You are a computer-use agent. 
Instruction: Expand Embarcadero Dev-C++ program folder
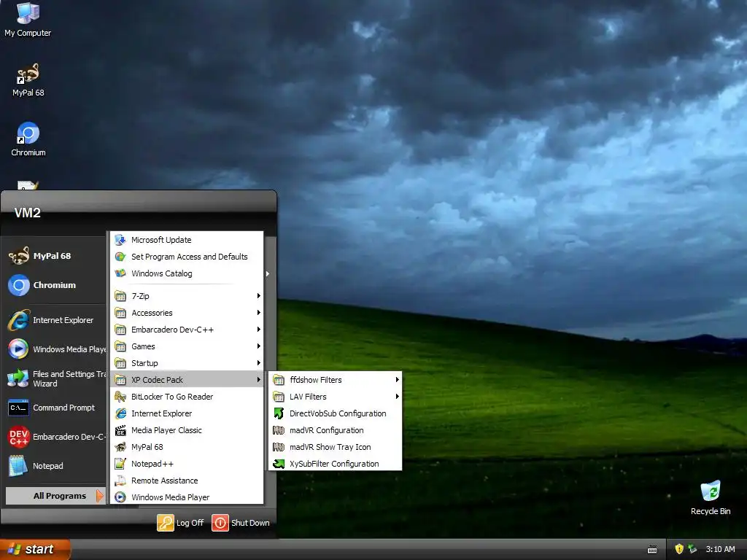[x=186, y=330]
